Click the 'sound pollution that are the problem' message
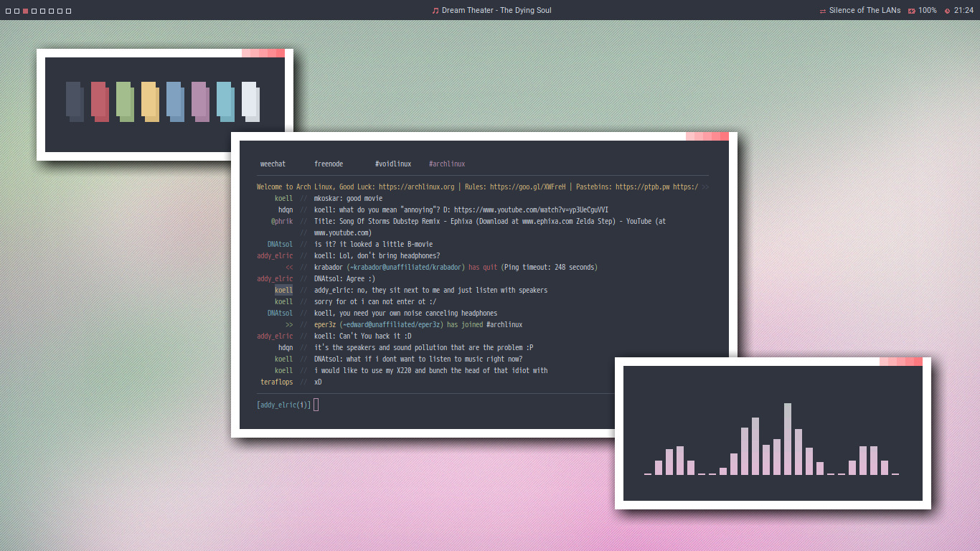980x551 pixels. [x=423, y=347]
